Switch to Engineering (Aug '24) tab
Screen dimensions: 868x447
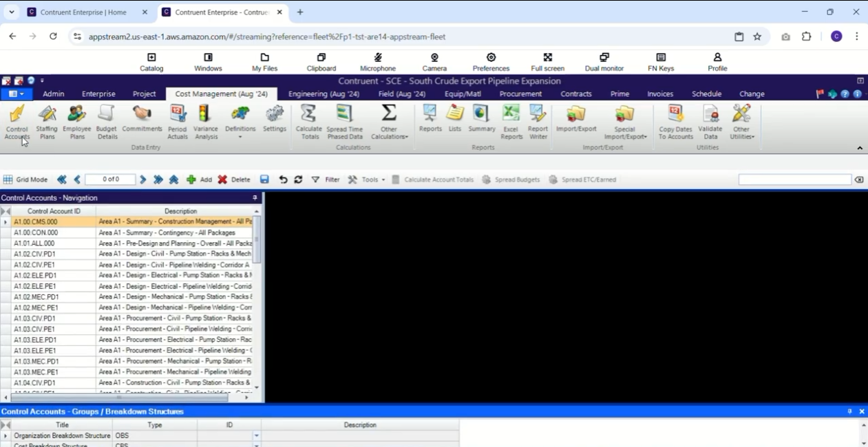(x=324, y=94)
